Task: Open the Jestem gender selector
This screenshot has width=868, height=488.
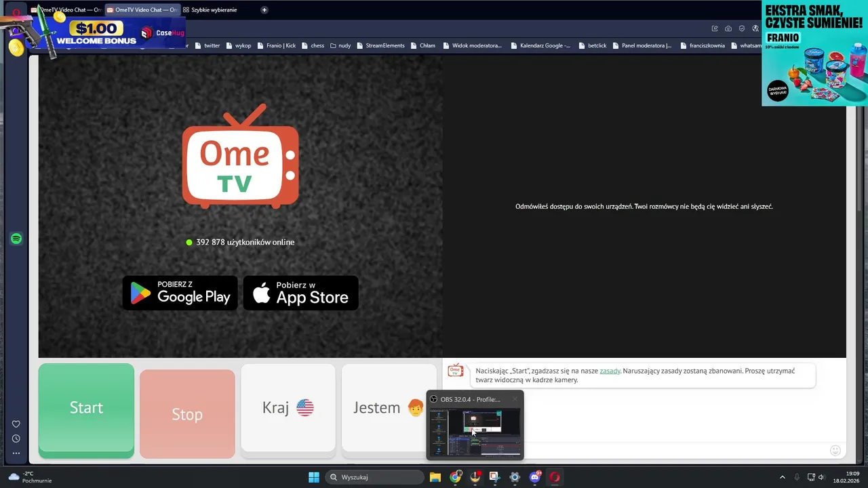Action: [x=389, y=407]
